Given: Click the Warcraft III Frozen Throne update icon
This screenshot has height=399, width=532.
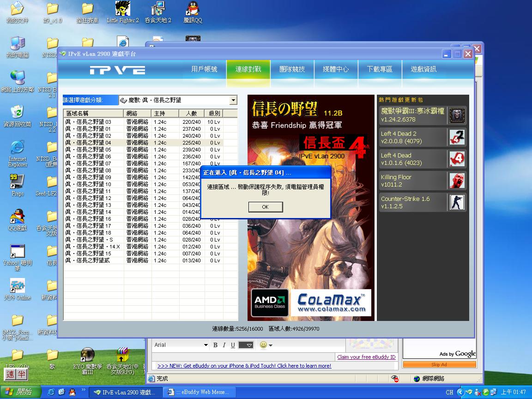Looking at the screenshot, I should 457,115.
